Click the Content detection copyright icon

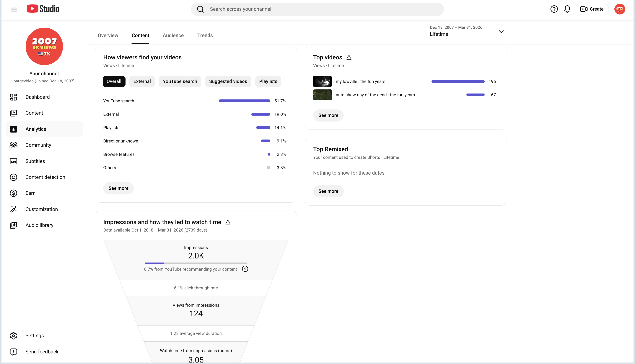coord(14,177)
